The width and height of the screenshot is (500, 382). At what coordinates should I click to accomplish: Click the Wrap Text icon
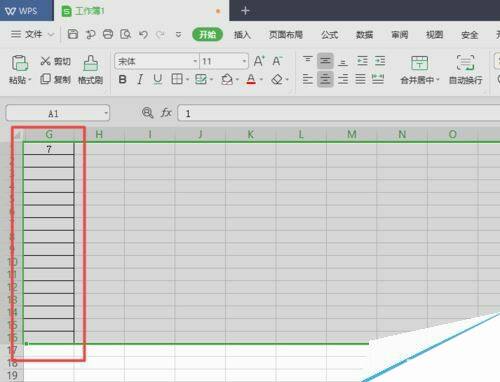tap(465, 62)
